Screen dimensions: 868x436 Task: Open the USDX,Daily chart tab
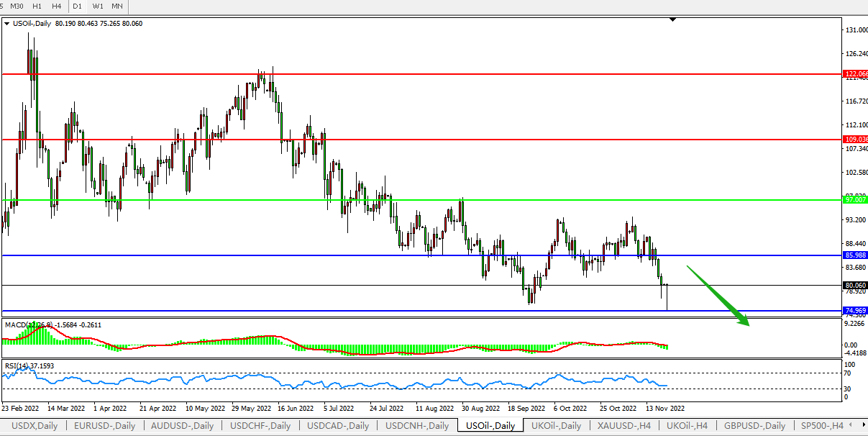click(34, 425)
